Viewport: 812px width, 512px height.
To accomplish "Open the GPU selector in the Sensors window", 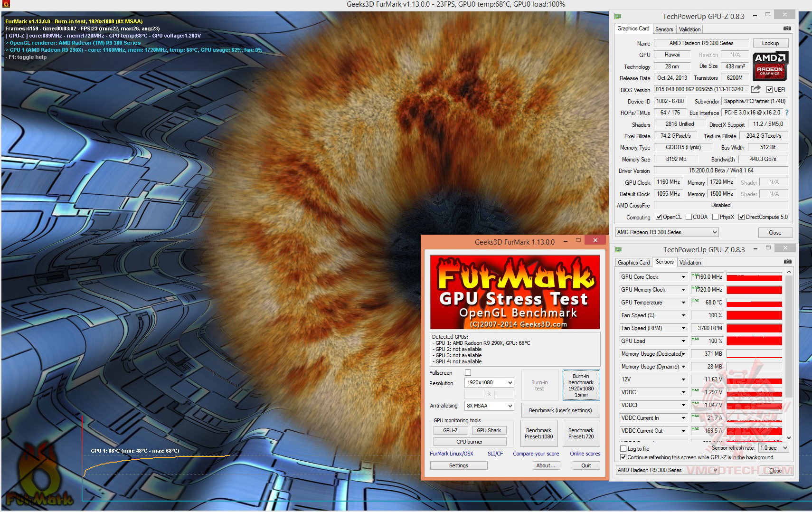I will tap(667, 470).
